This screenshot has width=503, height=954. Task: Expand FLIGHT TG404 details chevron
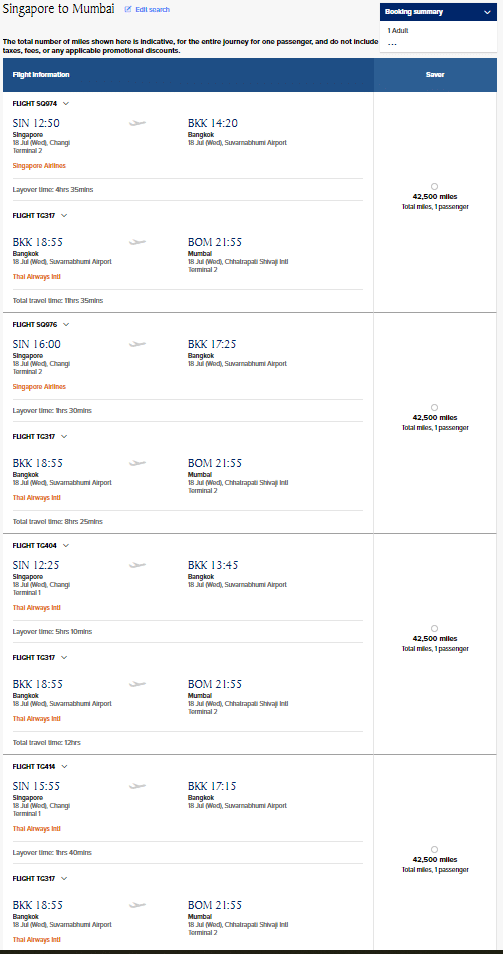[x=66, y=545]
